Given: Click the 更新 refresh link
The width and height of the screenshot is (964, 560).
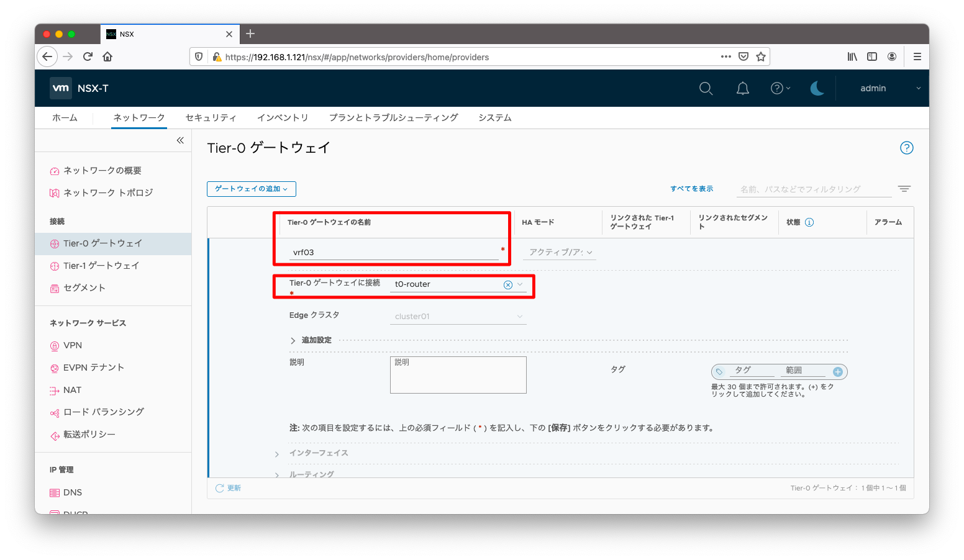Looking at the screenshot, I should (x=234, y=488).
